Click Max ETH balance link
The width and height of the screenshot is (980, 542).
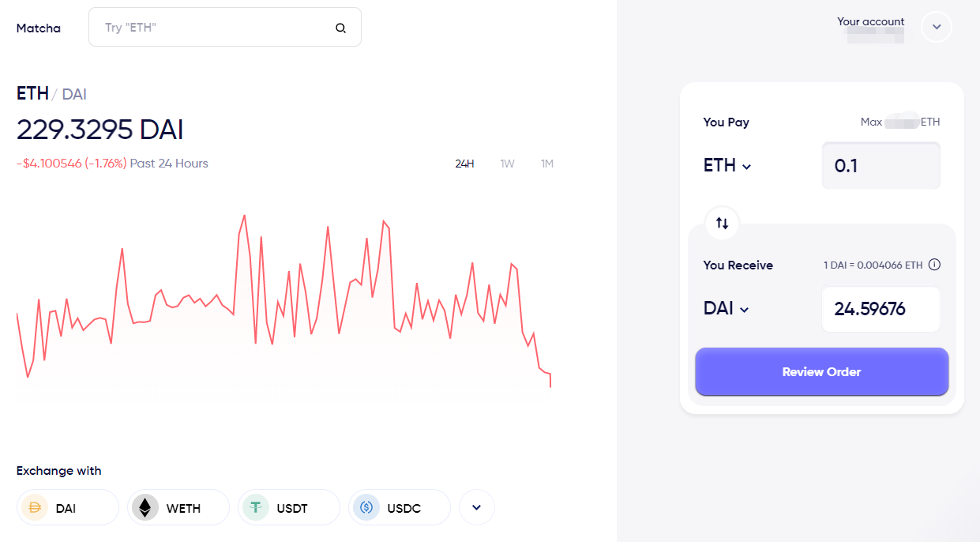click(x=900, y=122)
